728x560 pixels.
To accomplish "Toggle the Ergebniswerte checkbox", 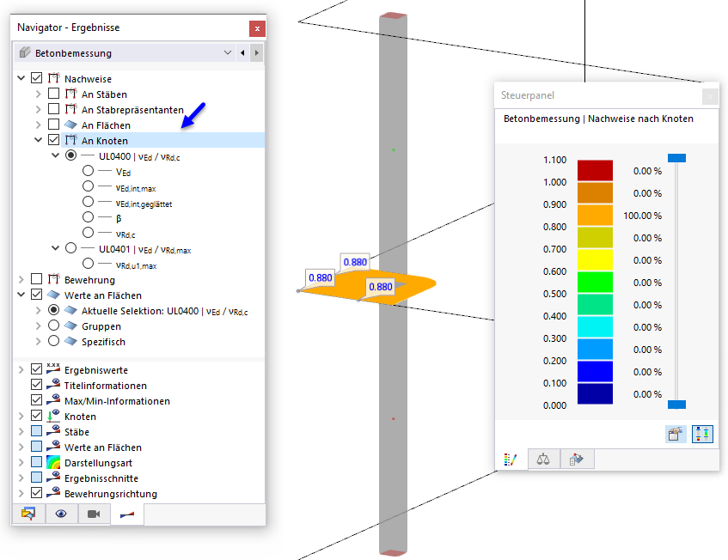I will (36, 369).
